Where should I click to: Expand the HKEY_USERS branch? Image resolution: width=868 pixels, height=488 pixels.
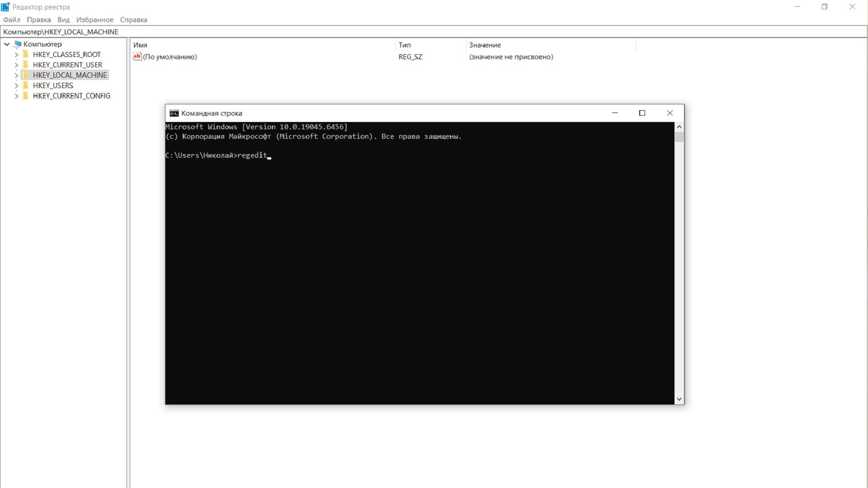(x=16, y=86)
